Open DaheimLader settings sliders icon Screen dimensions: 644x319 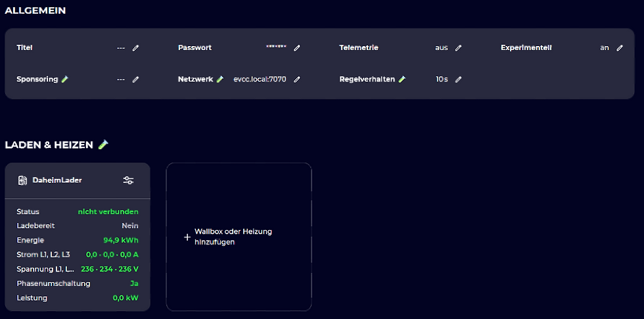click(x=129, y=180)
